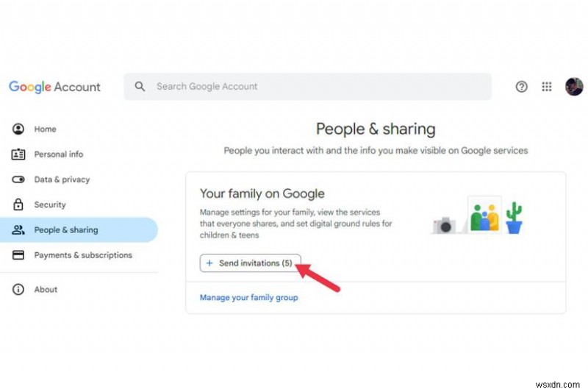588x392 pixels.
Task: Click the search magnifier icon
Action: [140, 87]
